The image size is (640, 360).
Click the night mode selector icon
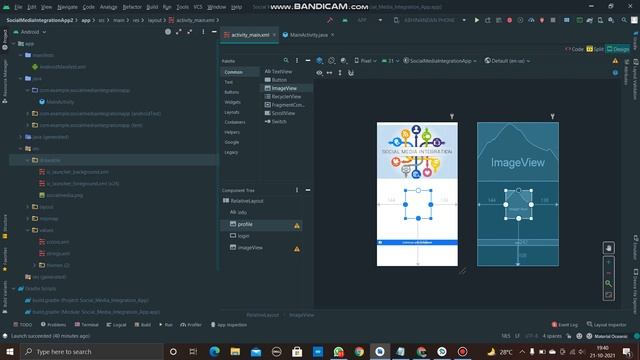point(344,60)
